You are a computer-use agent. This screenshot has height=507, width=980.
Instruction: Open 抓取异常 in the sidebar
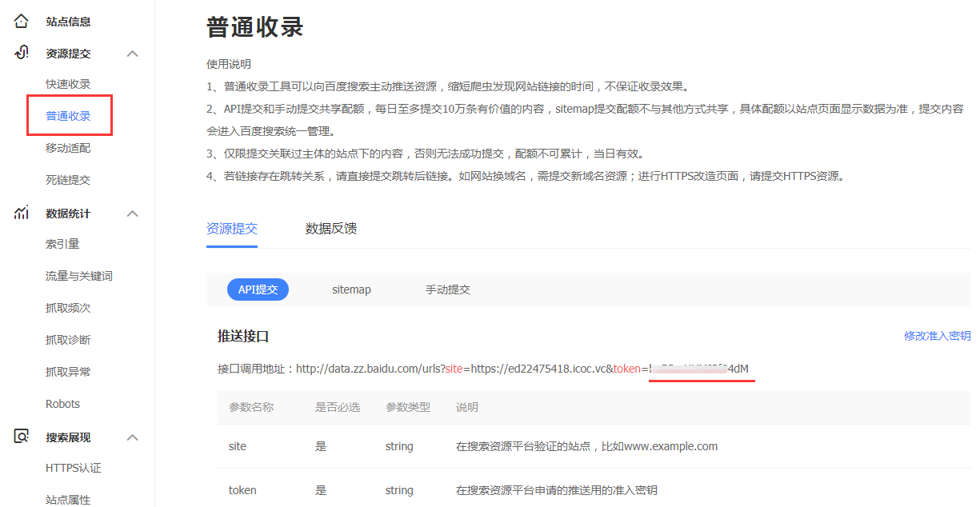pyautogui.click(x=68, y=372)
